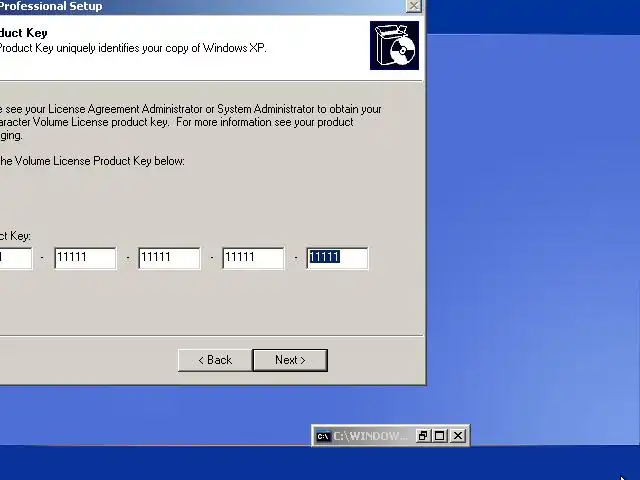Click the software box and CD icon
Viewport: 640px width, 480px height.
point(394,46)
